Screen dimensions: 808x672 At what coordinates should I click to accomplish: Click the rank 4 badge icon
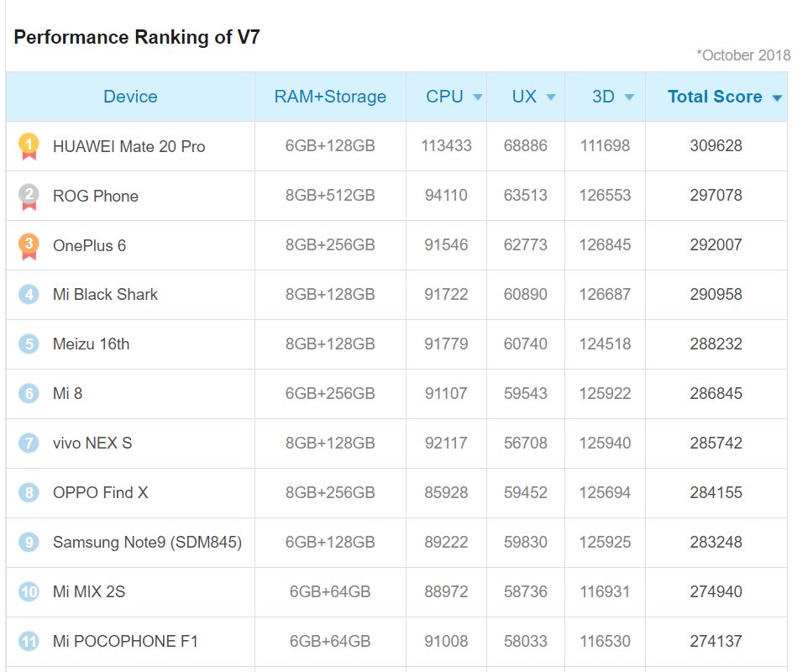pyautogui.click(x=29, y=294)
